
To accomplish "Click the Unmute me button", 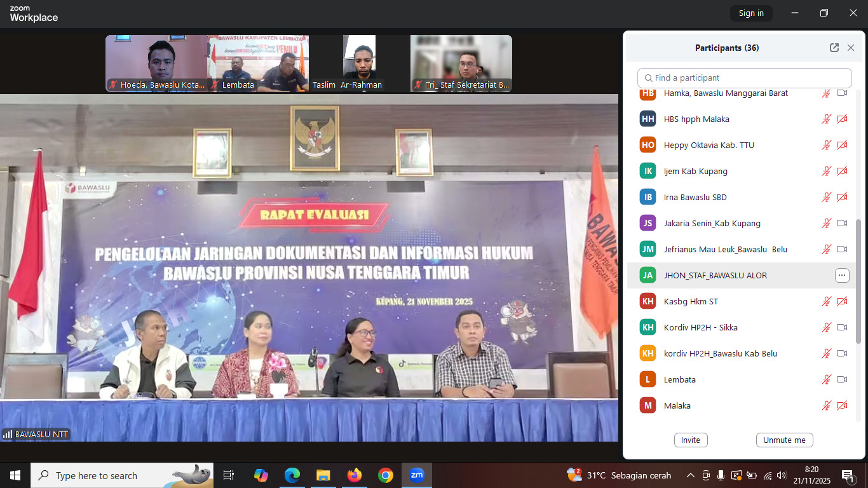I will point(784,440).
